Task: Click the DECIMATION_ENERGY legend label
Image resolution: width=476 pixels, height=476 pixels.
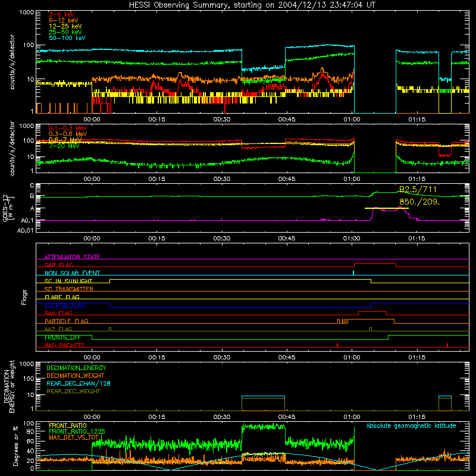Action: (76, 368)
